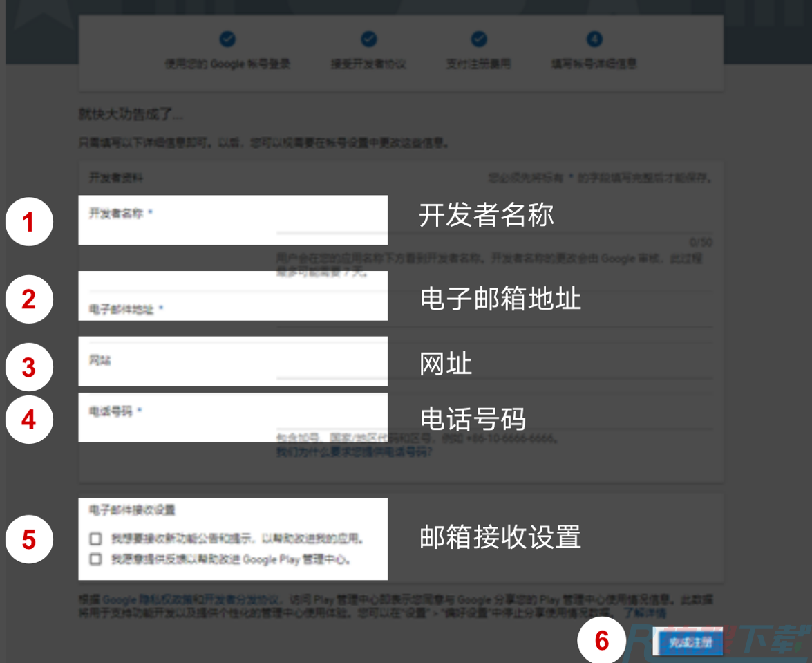Click the red number 5 circle badge

pos(29,539)
